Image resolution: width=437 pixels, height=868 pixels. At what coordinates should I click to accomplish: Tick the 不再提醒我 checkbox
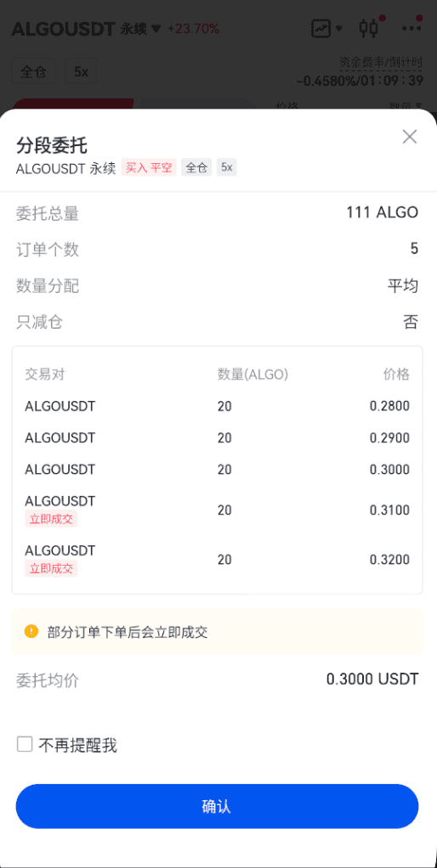pos(25,745)
